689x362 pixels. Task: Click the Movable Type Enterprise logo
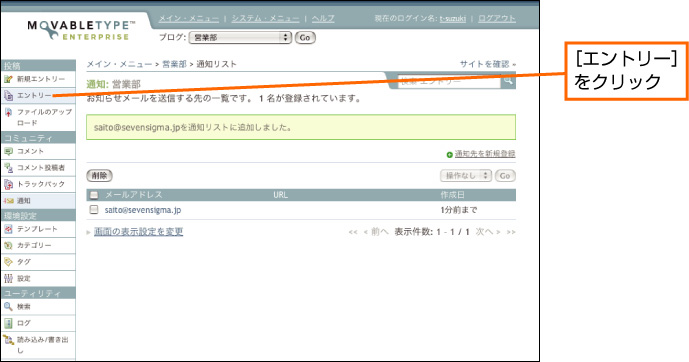point(81,30)
